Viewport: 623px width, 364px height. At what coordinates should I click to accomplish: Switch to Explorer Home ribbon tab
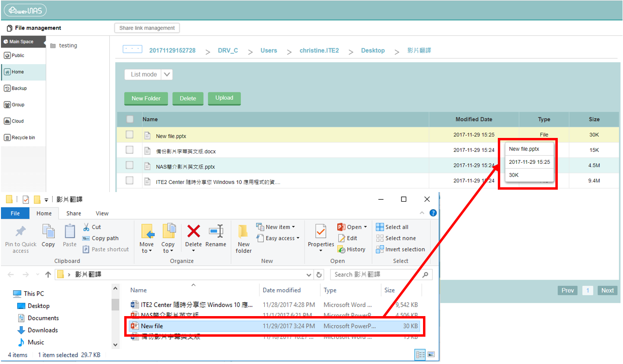44,213
